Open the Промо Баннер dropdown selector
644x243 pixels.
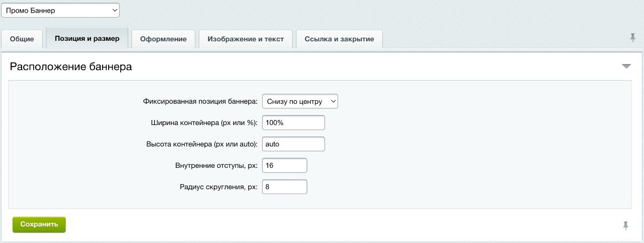click(60, 10)
